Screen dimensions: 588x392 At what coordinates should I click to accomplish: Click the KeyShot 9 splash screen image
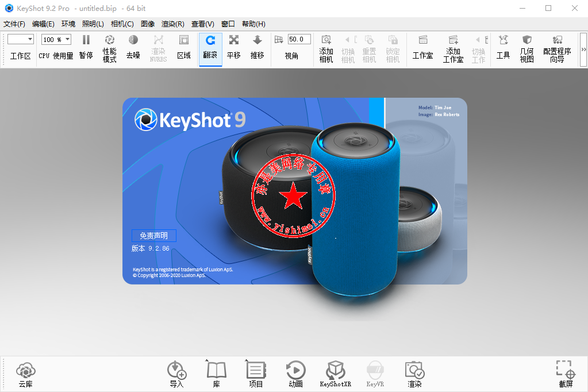coord(295,191)
